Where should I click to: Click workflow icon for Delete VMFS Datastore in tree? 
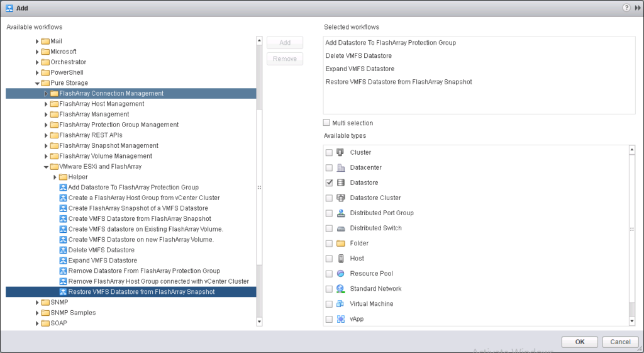pos(63,250)
